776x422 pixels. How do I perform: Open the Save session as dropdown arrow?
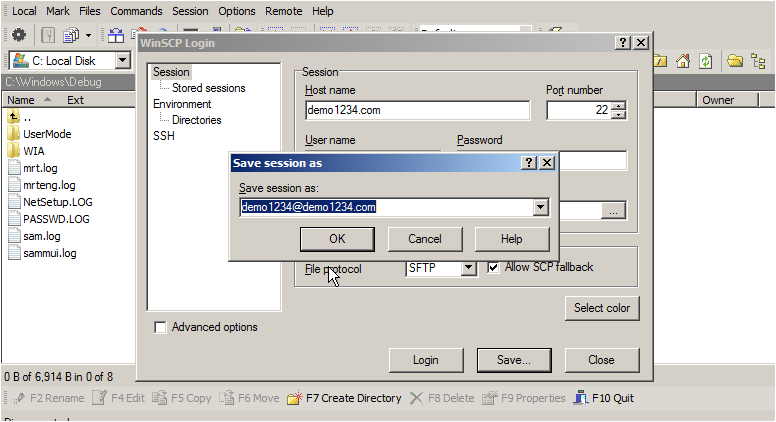click(541, 207)
